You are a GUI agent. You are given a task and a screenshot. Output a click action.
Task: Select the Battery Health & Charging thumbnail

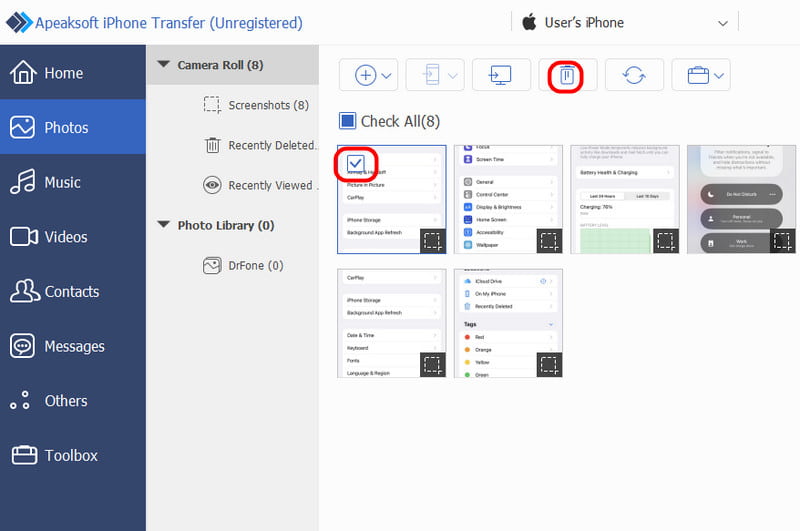coord(624,199)
